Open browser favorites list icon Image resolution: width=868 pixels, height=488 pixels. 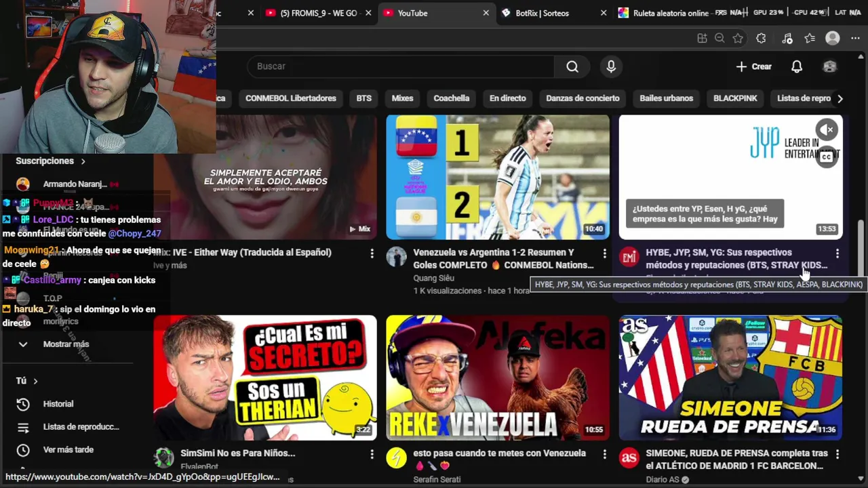pyautogui.click(x=810, y=39)
